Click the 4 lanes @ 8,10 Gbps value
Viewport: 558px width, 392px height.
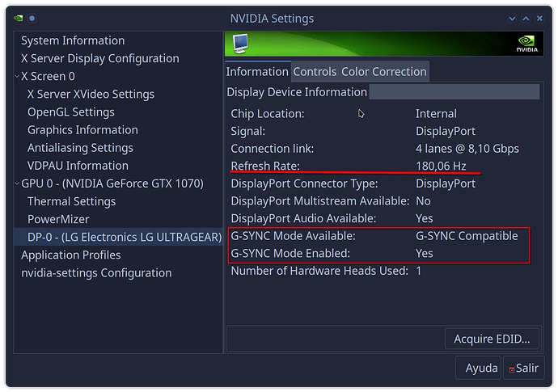pyautogui.click(x=467, y=149)
